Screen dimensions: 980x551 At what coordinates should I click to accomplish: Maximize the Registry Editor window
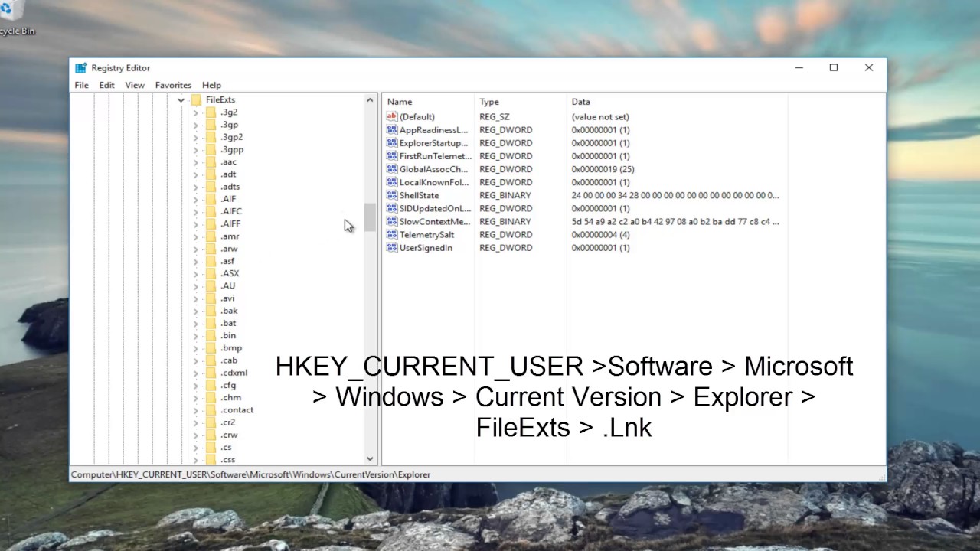pyautogui.click(x=834, y=68)
